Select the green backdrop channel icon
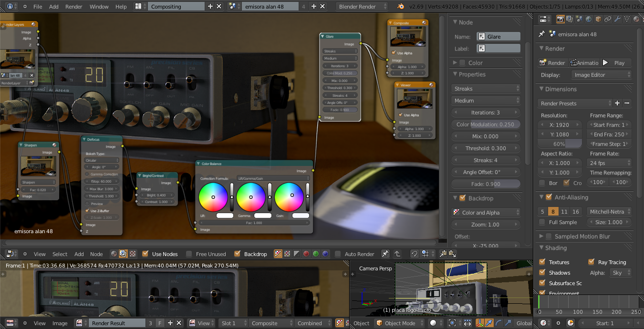The width and height of the screenshot is (644, 329). [x=316, y=254]
